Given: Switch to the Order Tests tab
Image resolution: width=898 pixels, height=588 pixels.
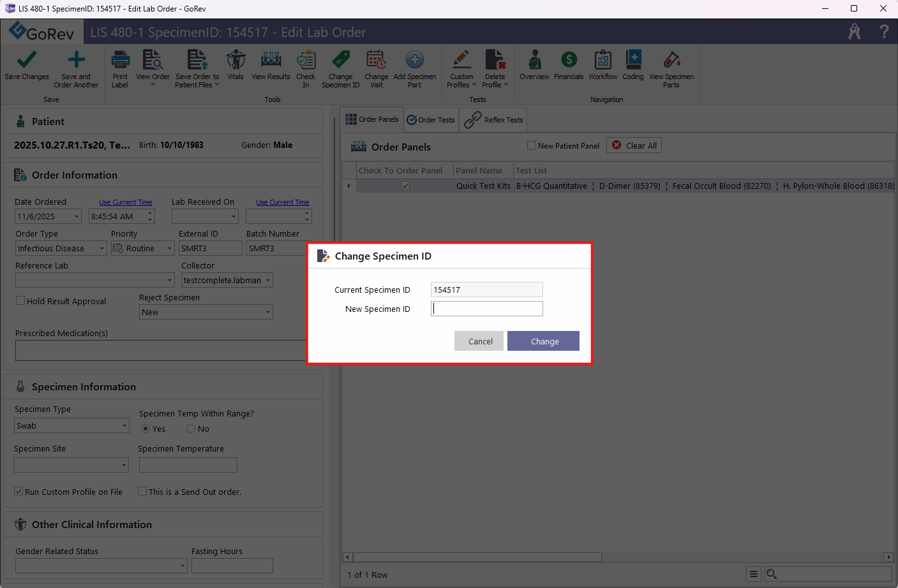Looking at the screenshot, I should [x=431, y=120].
